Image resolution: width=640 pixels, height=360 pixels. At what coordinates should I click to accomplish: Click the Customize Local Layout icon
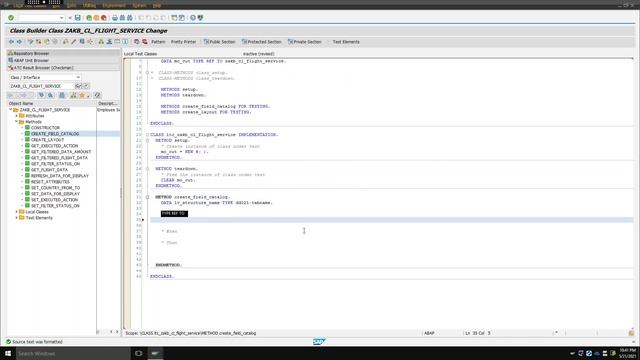pos(200,18)
